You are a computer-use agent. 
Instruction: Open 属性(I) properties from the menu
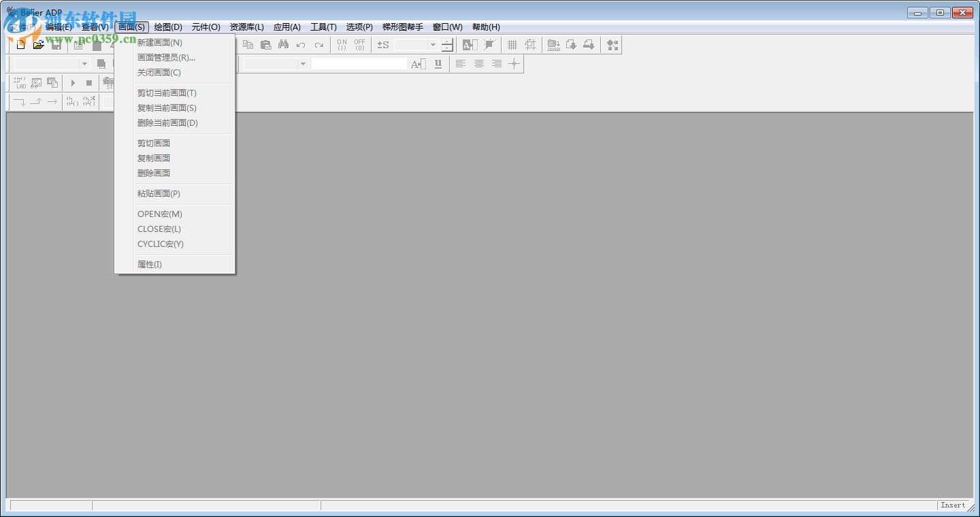tap(175, 265)
